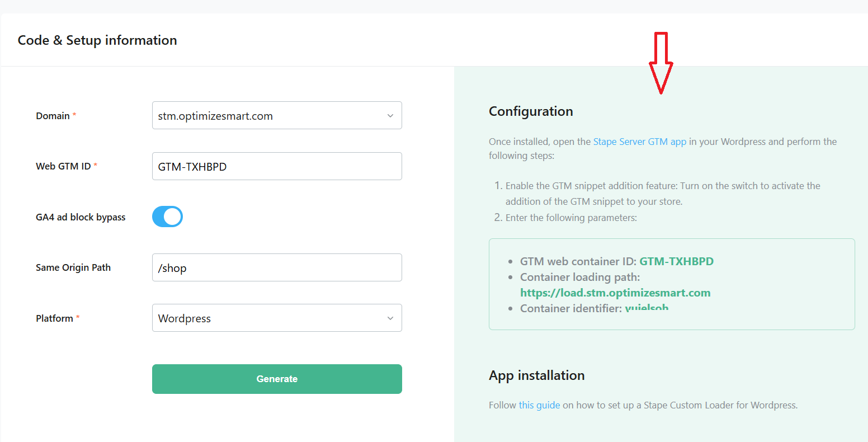Expand the Platform dropdown arrow
Image resolution: width=868 pixels, height=442 pixels.
point(390,318)
